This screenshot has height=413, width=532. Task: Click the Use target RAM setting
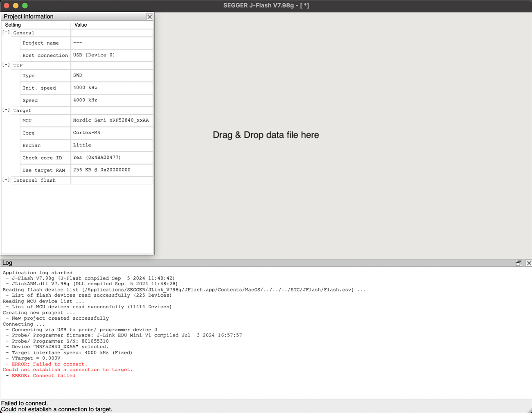click(45, 170)
